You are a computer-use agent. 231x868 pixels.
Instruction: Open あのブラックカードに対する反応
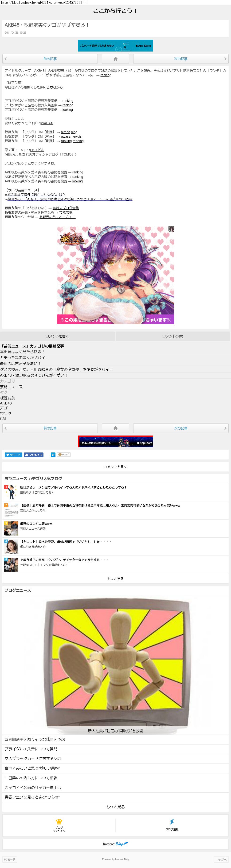pos(116,759)
